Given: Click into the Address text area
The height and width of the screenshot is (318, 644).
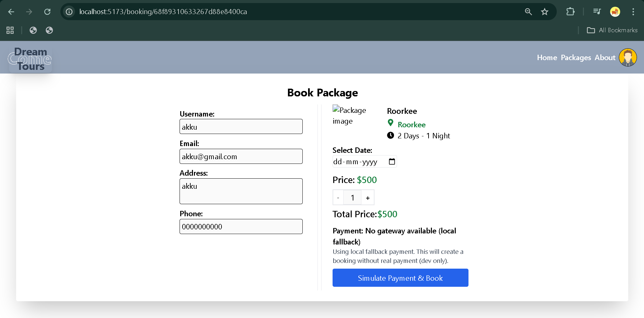Looking at the screenshot, I should pyautogui.click(x=241, y=191).
